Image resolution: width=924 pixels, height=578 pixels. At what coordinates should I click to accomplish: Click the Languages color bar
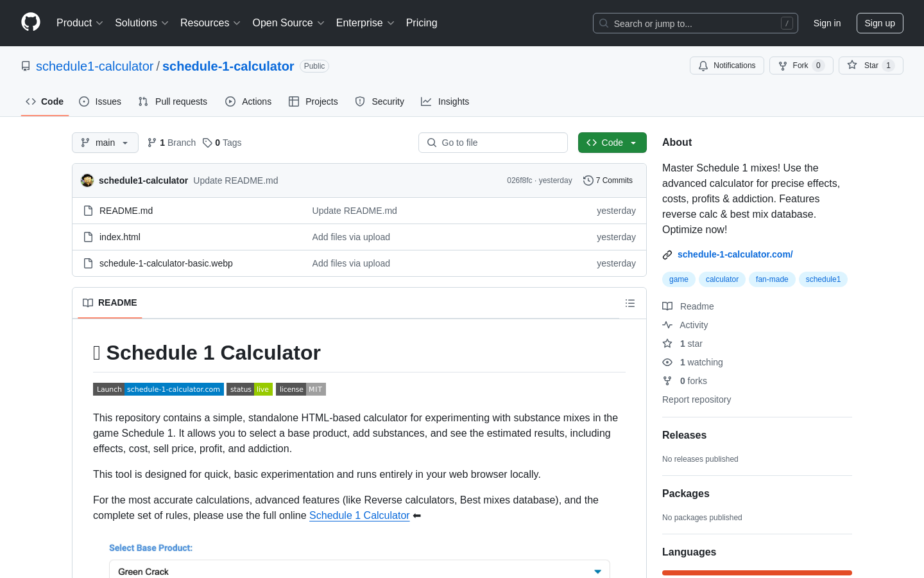[757, 573]
